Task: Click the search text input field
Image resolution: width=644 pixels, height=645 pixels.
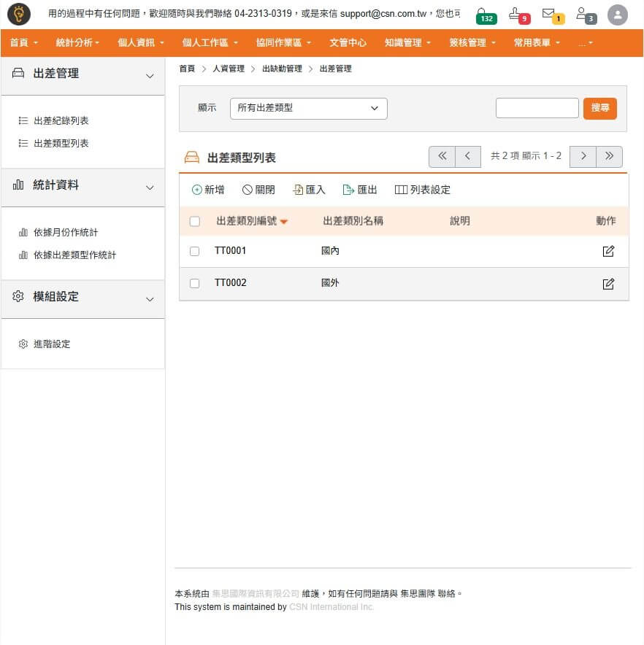Action: click(x=537, y=108)
